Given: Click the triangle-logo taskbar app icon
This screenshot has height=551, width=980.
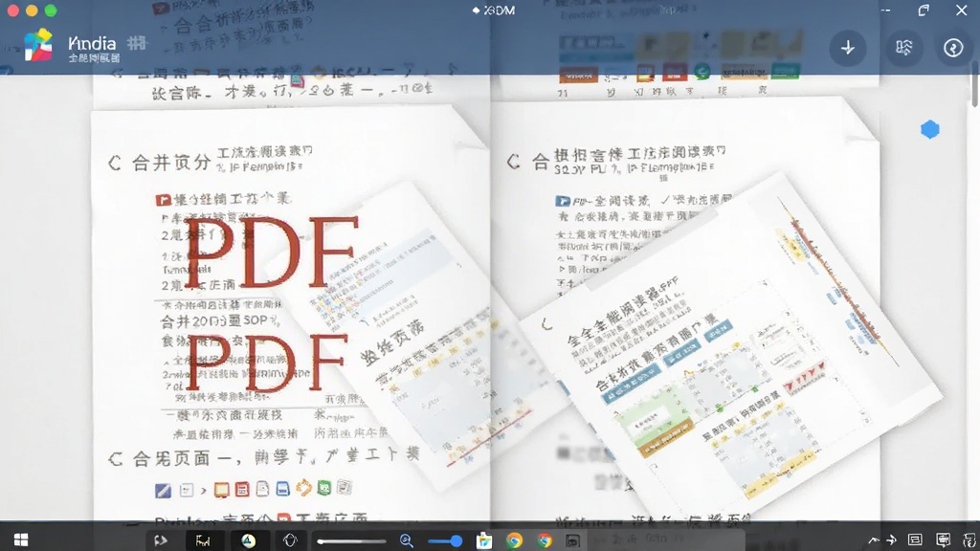Looking at the screenshot, I should [248, 540].
